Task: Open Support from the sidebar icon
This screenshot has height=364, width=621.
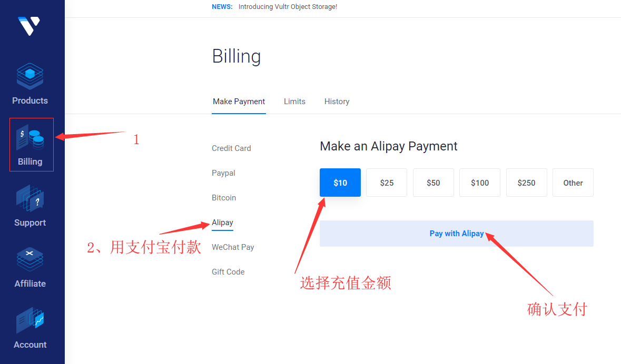Action: 30,200
